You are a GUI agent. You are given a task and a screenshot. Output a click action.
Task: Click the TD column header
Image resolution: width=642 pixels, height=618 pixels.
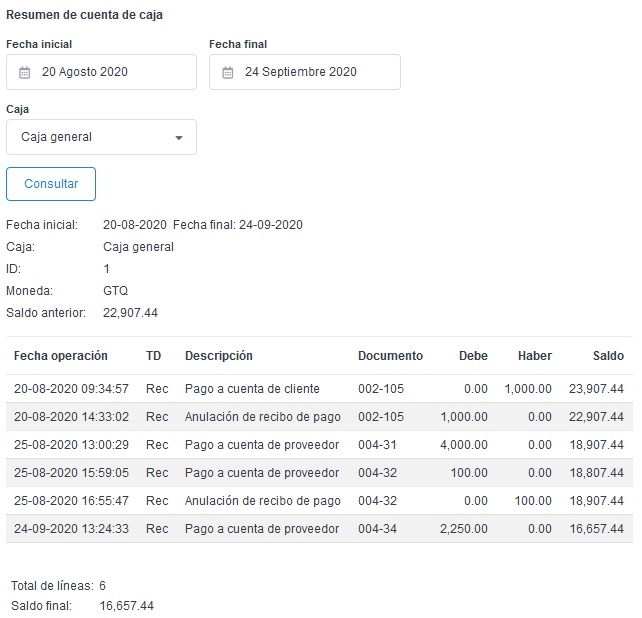point(153,356)
